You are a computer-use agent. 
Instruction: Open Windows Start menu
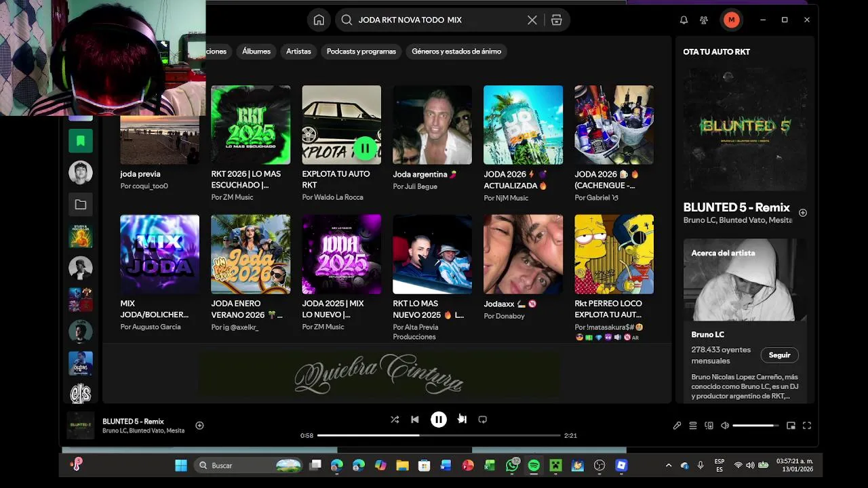[181, 466]
